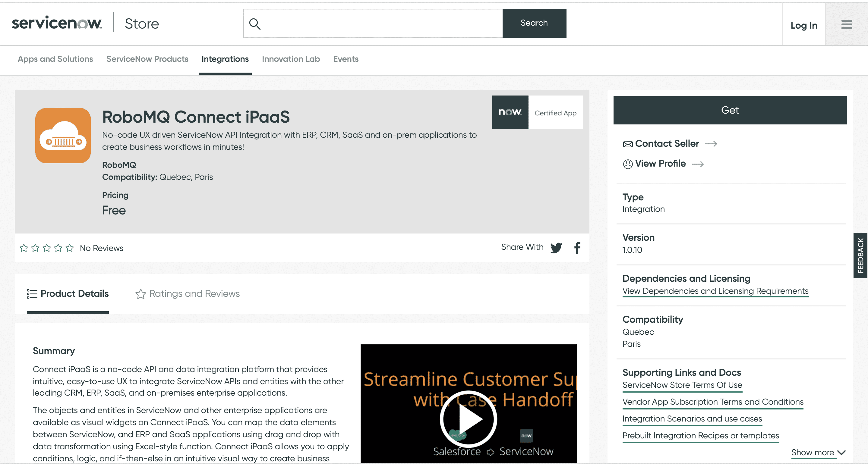This screenshot has width=868, height=464.
Task: Click the magnifier icon in search box
Action: pos(255,24)
